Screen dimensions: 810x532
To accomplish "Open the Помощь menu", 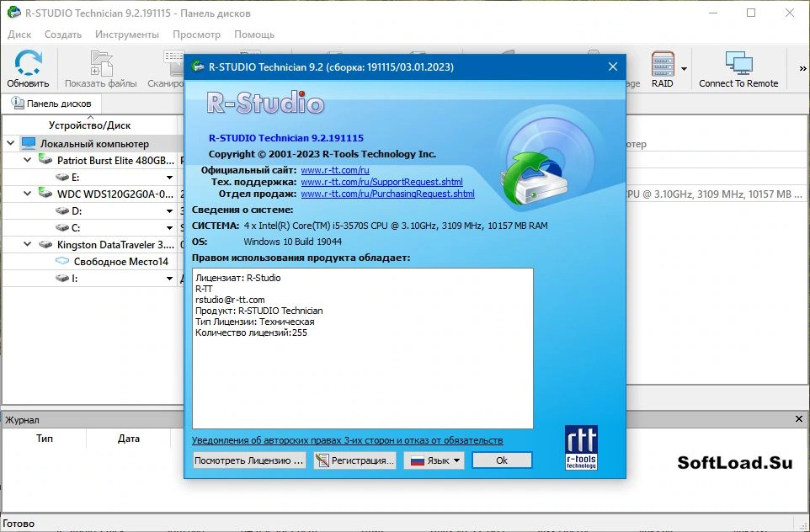I will click(254, 35).
